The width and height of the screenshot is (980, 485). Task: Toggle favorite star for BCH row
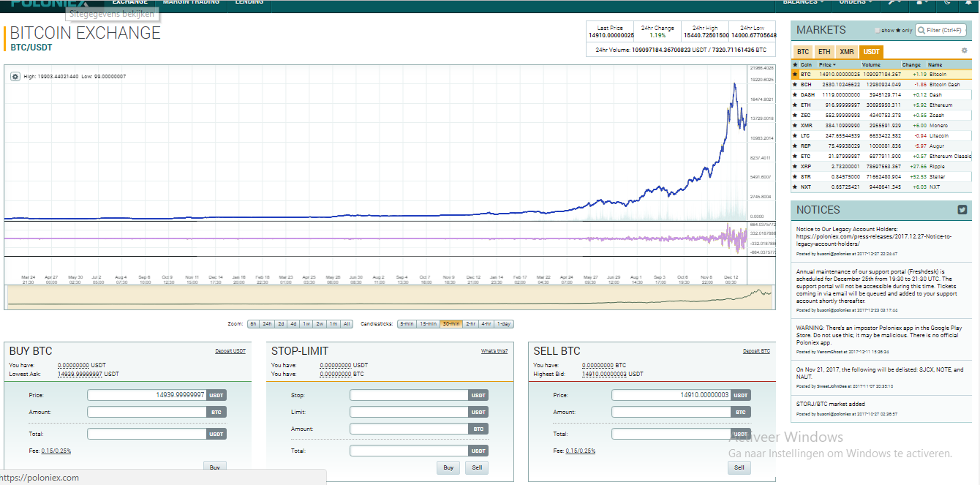[796, 84]
